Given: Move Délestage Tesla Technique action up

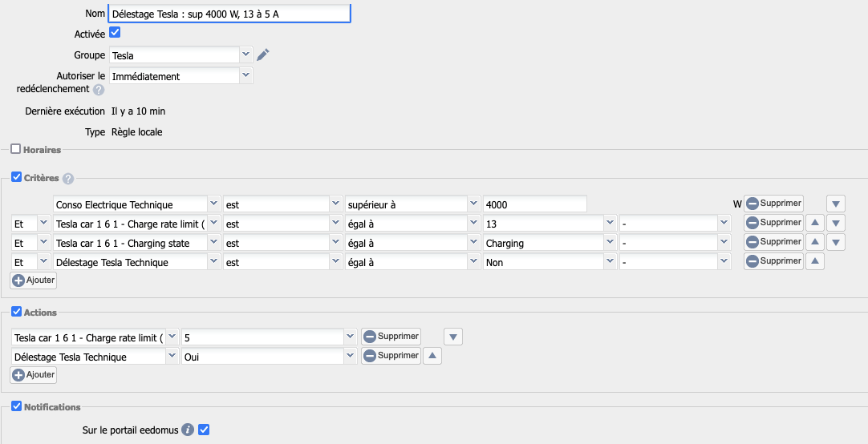Looking at the screenshot, I should coord(432,357).
